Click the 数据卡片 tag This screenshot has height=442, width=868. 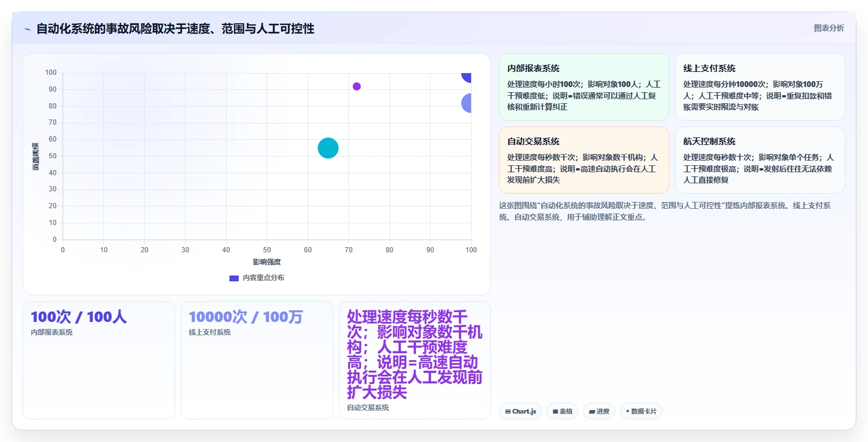coord(641,411)
